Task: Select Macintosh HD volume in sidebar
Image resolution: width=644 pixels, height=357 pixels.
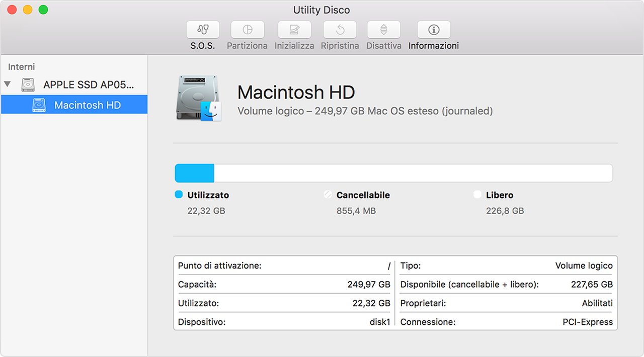Action: point(87,105)
